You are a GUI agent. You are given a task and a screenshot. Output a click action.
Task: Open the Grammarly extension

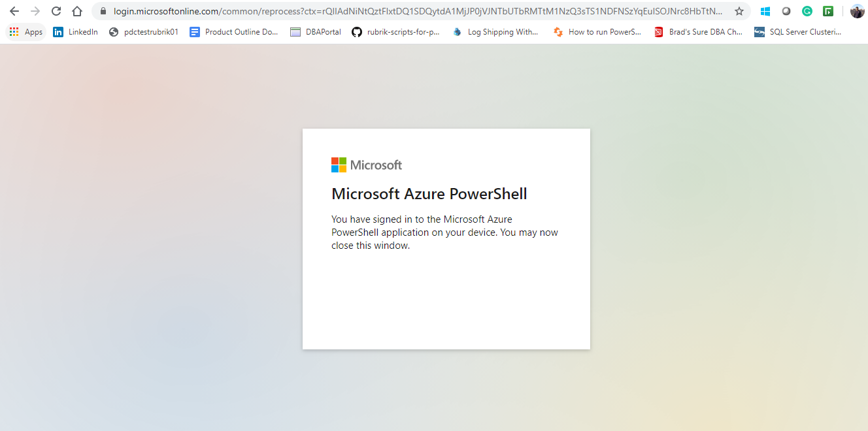(x=807, y=11)
